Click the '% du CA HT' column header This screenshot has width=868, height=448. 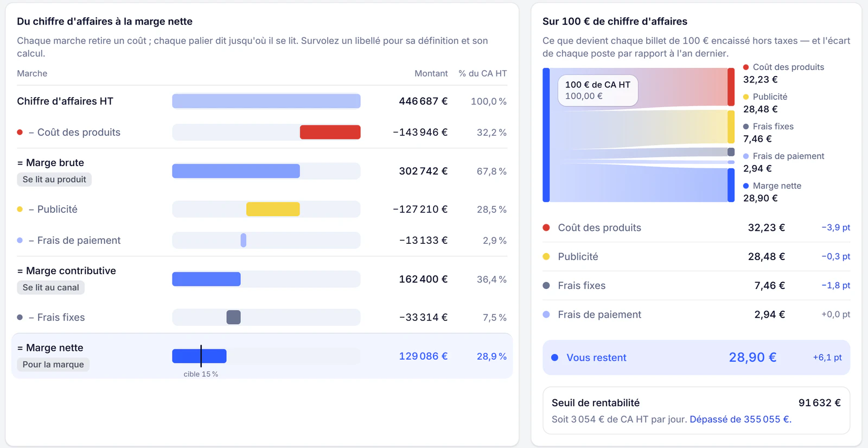click(483, 73)
